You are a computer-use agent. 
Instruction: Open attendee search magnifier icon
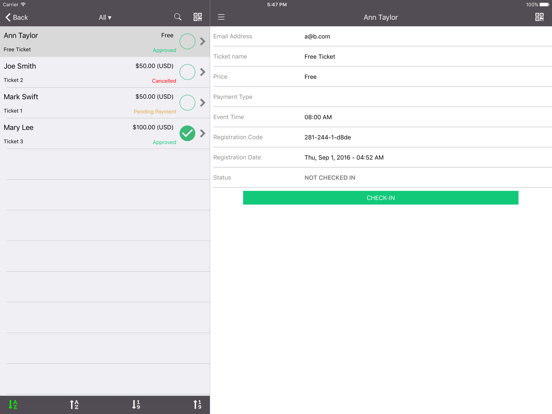pyautogui.click(x=178, y=17)
